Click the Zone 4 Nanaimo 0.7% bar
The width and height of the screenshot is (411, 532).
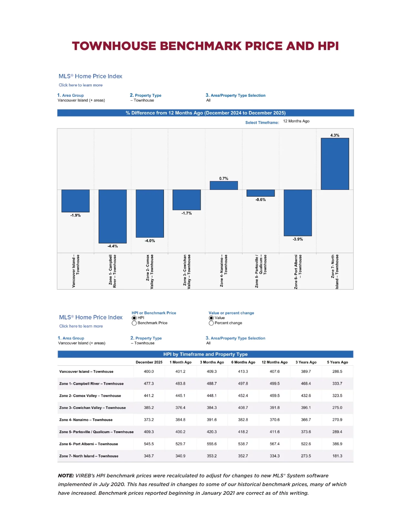click(224, 185)
